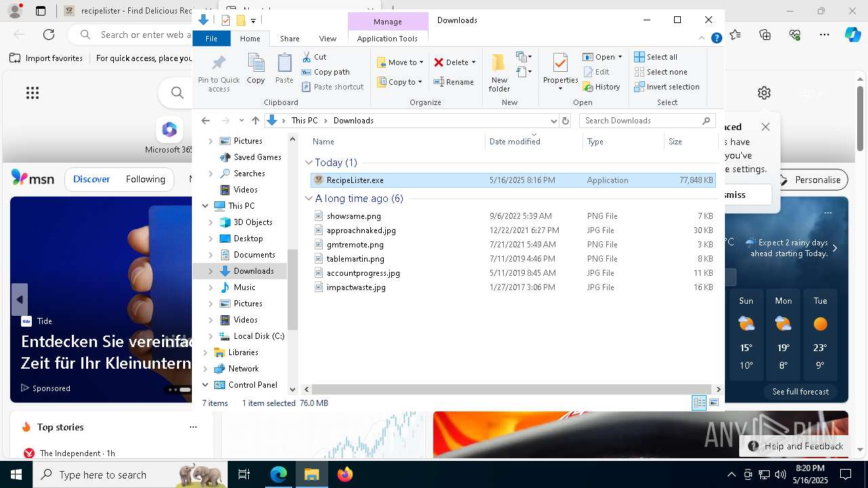The width and height of the screenshot is (868, 488).
Task: Click the History command
Action: pos(601,87)
